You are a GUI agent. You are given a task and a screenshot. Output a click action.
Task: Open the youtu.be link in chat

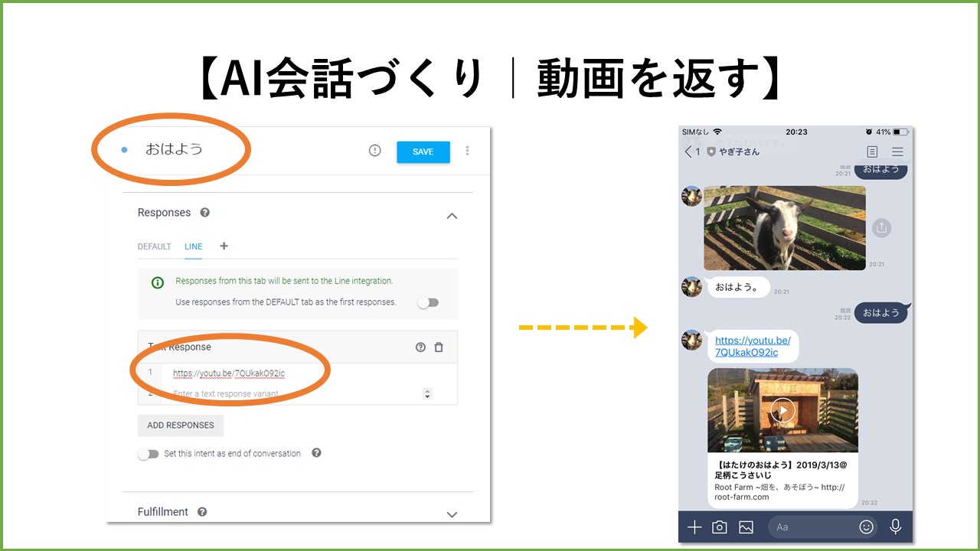(752, 346)
